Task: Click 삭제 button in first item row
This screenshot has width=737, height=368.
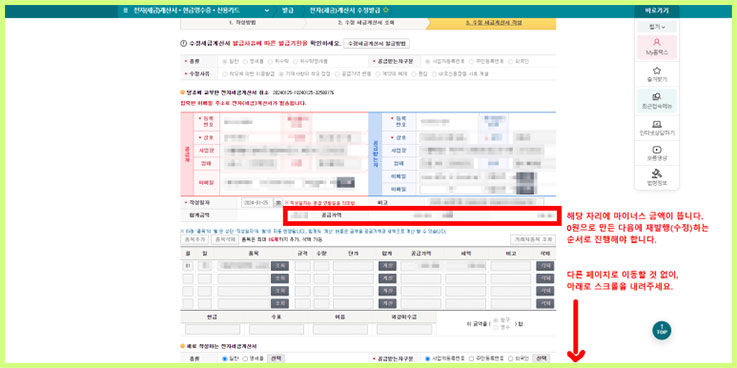Action: point(545,266)
